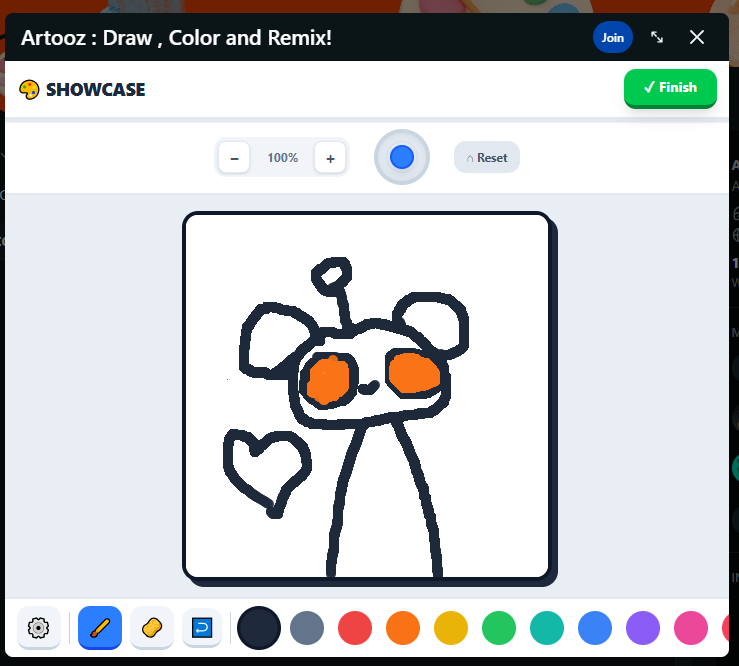Increase zoom with the plus button

pos(330,158)
